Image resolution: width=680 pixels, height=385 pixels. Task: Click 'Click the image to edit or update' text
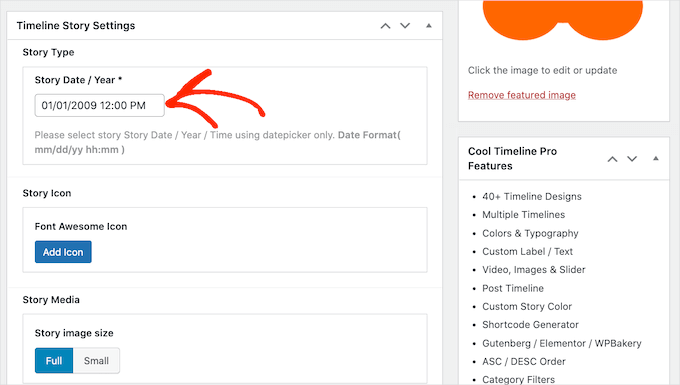543,70
